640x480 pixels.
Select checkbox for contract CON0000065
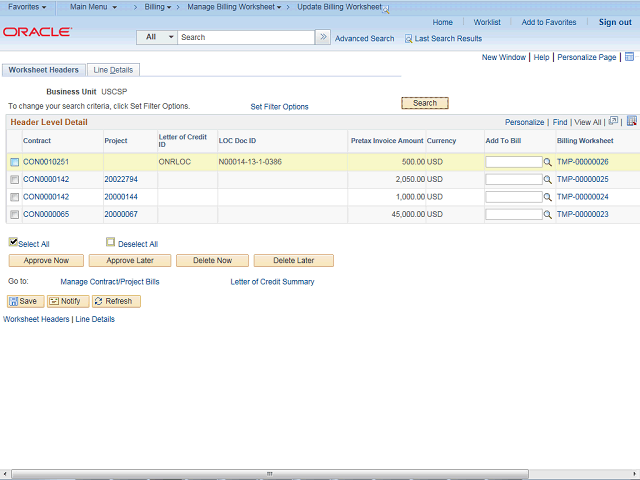[x=14, y=214]
